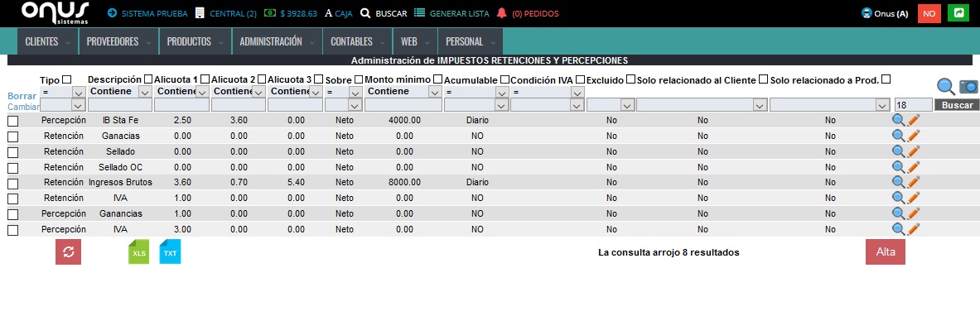Open the PRODUCTOS menu
The width and height of the screenshot is (980, 311).
tap(195, 42)
